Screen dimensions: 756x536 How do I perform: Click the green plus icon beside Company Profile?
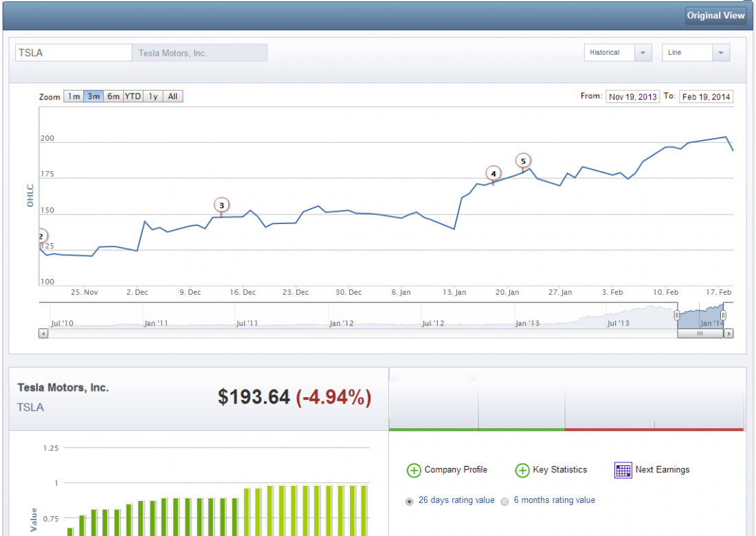(413, 470)
